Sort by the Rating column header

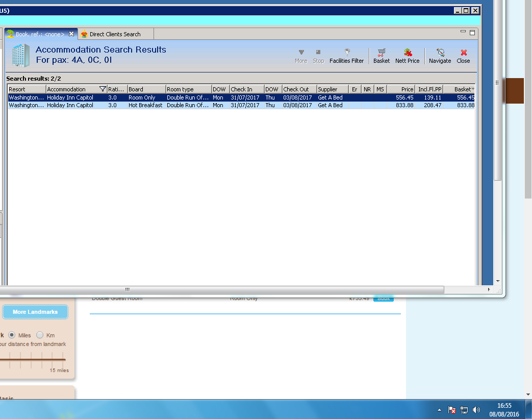coord(117,89)
